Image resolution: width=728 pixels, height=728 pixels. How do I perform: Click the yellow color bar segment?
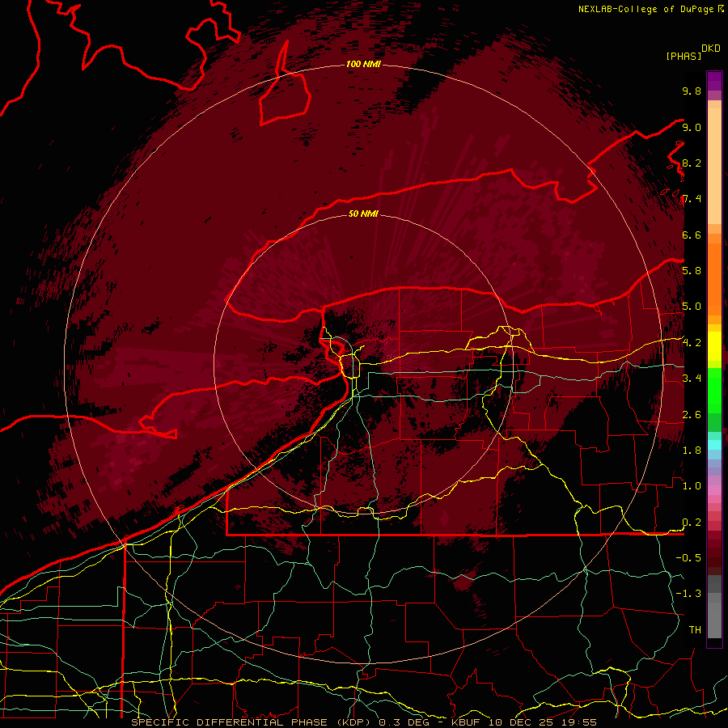pyautogui.click(x=714, y=346)
